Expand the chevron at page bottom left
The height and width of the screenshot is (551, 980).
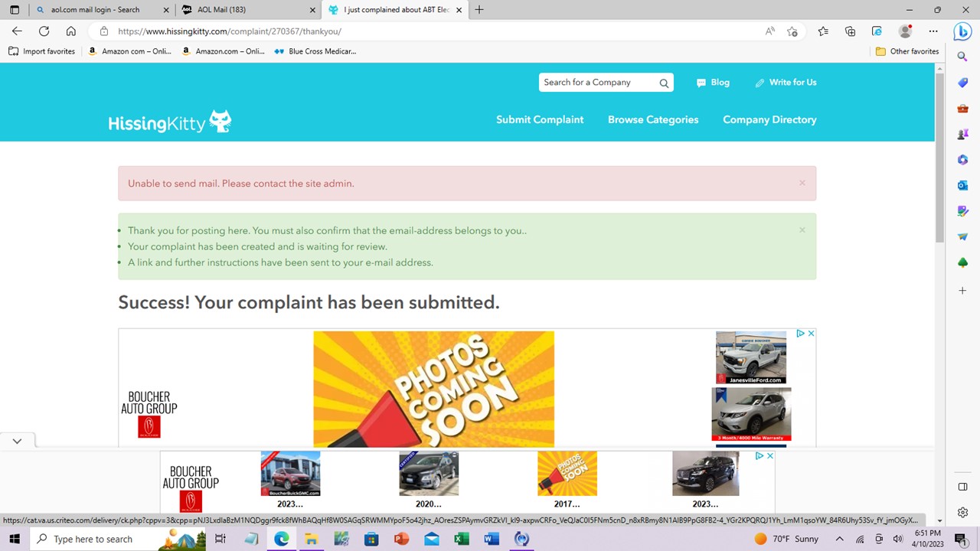click(17, 441)
